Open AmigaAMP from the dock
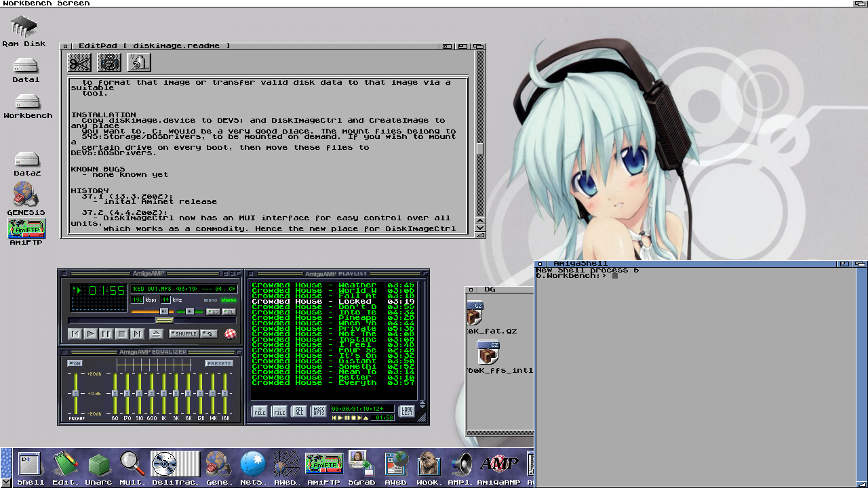868x488 pixels. 500,468
